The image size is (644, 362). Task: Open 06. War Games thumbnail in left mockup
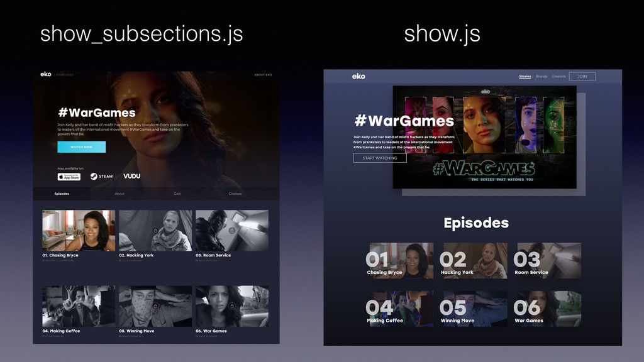point(232,306)
